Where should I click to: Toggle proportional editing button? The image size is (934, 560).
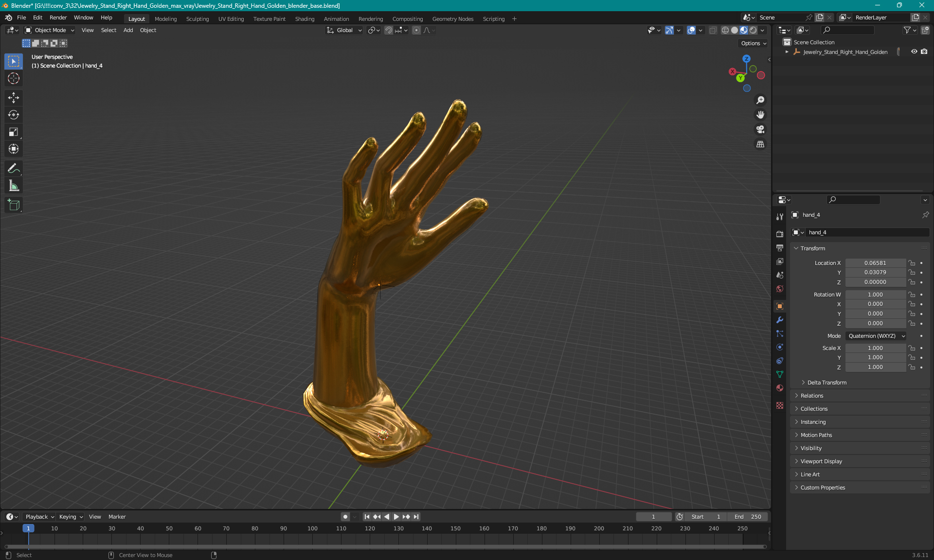coord(416,30)
